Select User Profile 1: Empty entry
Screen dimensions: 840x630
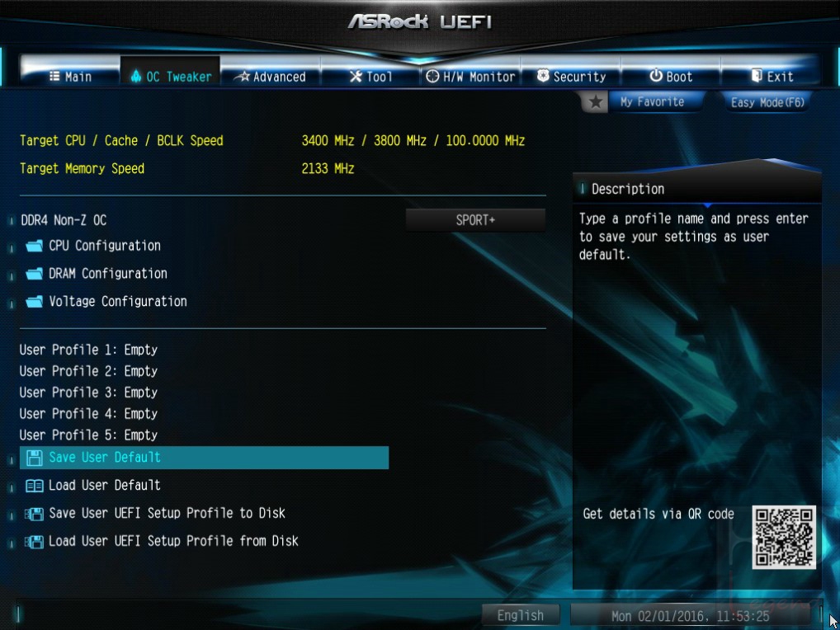pyautogui.click(x=88, y=350)
